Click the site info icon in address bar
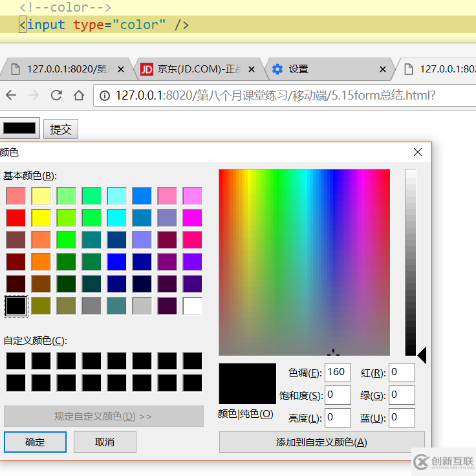The width and height of the screenshot is (476, 476). [x=105, y=96]
